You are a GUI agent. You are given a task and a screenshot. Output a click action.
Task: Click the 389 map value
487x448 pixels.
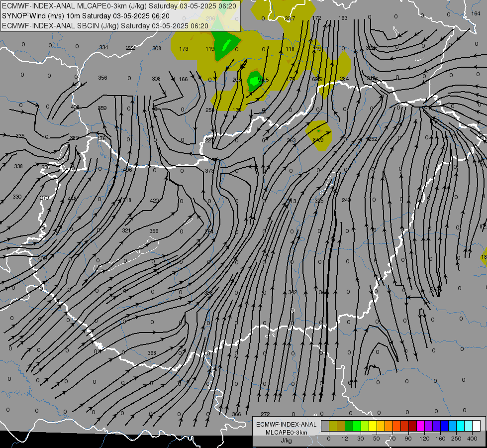74,138
